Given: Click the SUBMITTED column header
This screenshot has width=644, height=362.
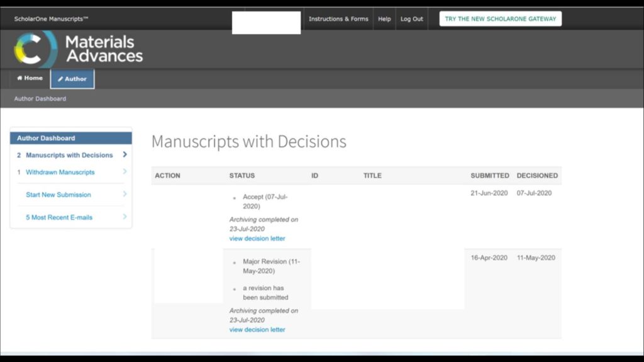Looking at the screenshot, I should 490,176.
